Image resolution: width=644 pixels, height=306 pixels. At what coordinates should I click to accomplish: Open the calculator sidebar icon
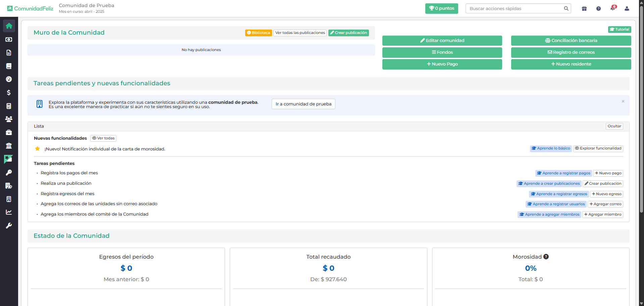[9, 106]
